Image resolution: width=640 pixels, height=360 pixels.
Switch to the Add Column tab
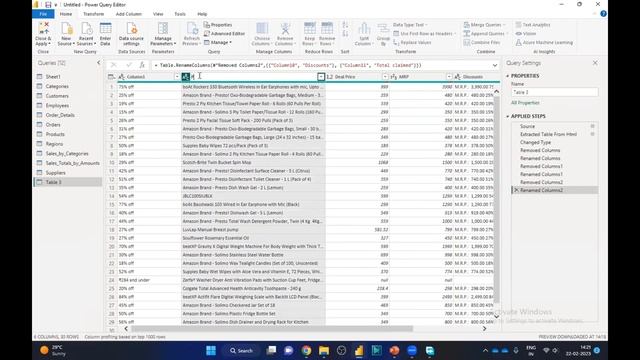click(129, 14)
